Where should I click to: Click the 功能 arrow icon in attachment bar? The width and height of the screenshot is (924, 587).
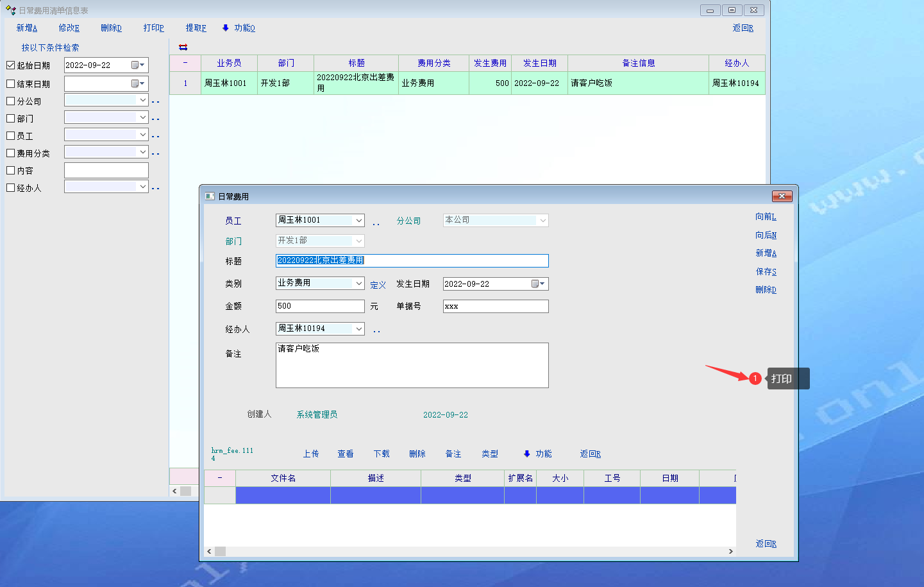pyautogui.click(x=527, y=454)
